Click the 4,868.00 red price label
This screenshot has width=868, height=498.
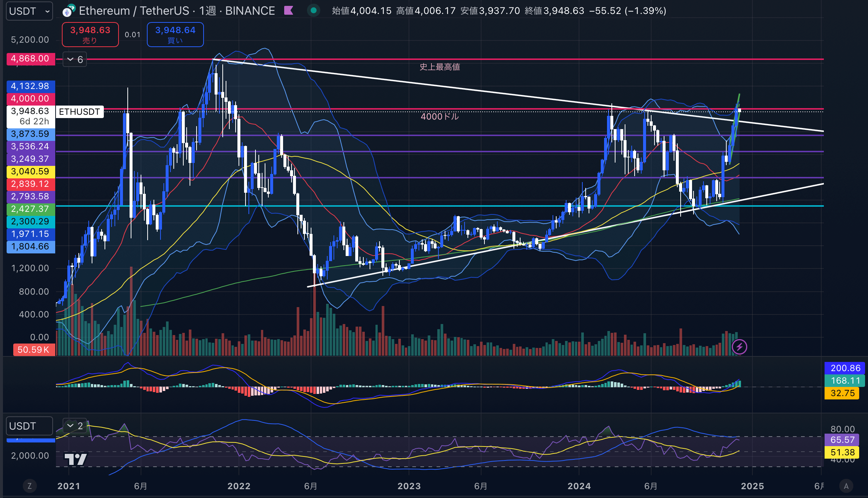[x=31, y=58]
